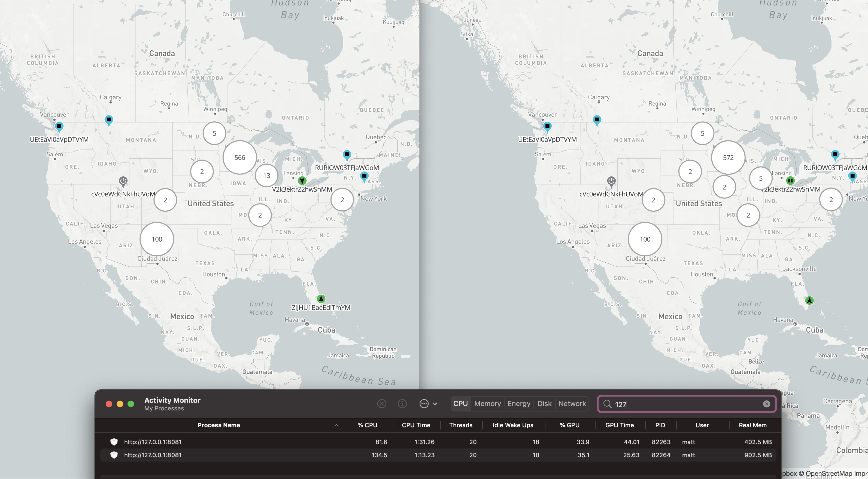Click the green arrow marker ZIJHU1BaeEdITmYM in Florida
Viewport: 868px width, 479px height.
(x=321, y=299)
